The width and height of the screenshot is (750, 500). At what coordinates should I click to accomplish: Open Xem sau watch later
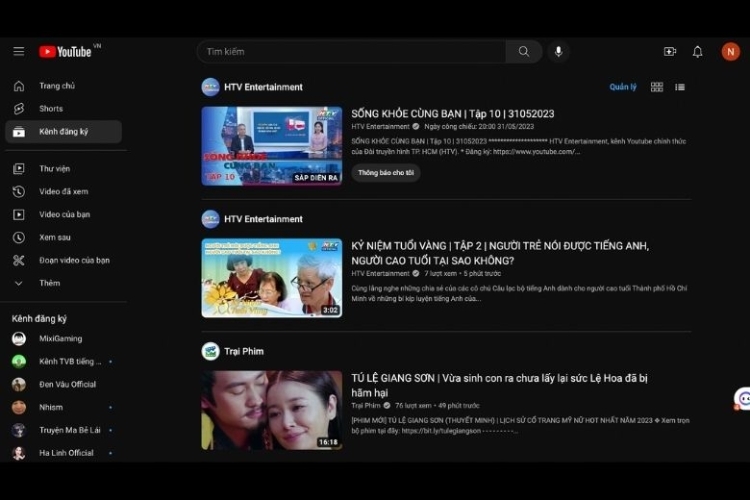[64, 237]
